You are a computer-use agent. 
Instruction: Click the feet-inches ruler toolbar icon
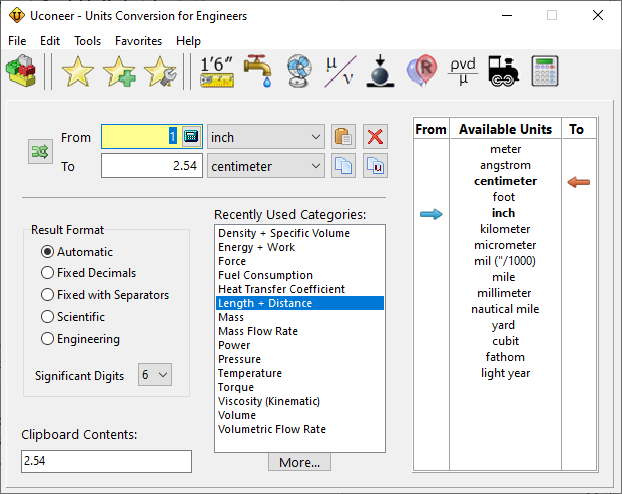(x=216, y=71)
